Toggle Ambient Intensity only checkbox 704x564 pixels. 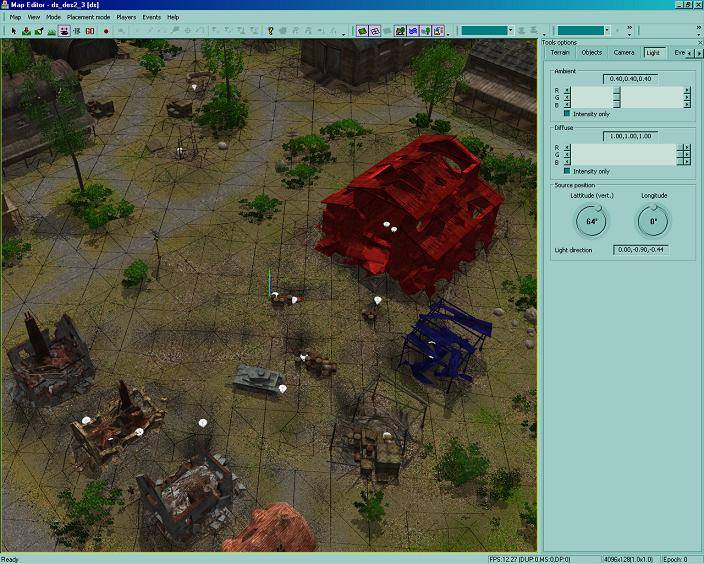[x=567, y=114]
